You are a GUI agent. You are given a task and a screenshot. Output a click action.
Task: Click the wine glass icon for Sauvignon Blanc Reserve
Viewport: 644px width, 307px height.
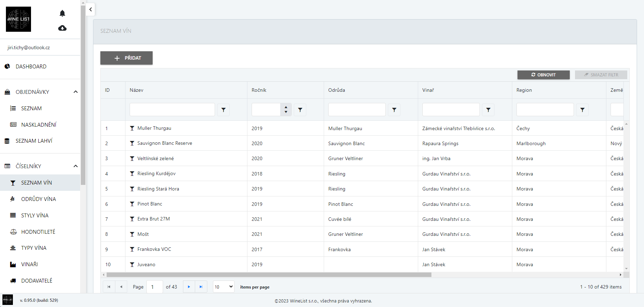(132, 143)
